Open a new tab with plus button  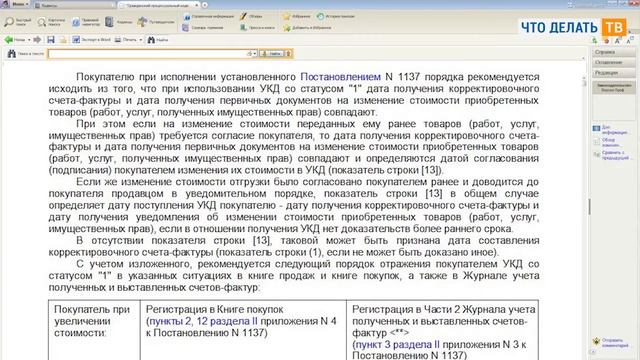coord(205,5)
